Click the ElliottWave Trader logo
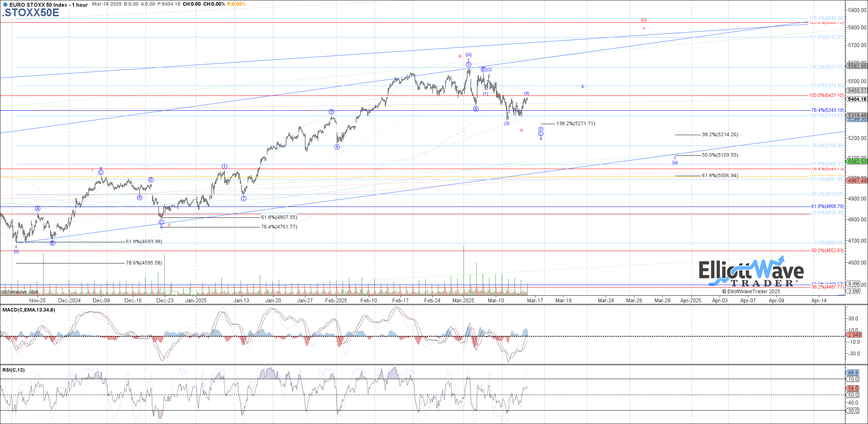The width and height of the screenshot is (868, 424). tap(752, 273)
